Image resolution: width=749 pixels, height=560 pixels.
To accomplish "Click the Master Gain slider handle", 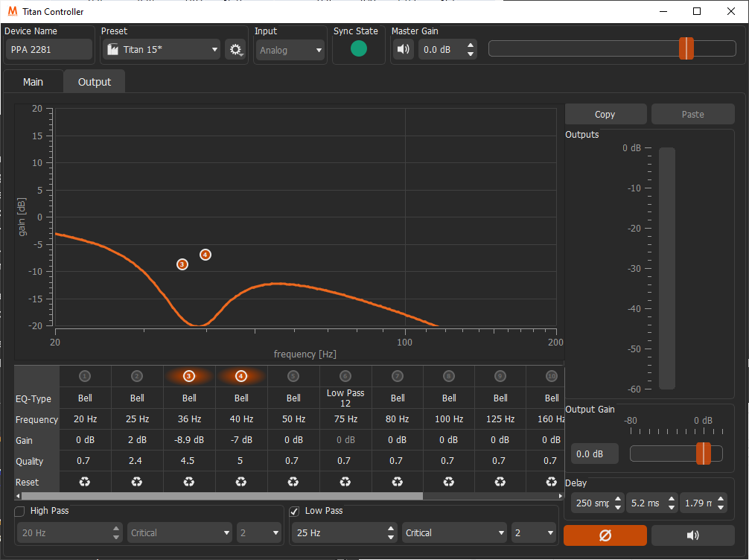I will [x=686, y=48].
